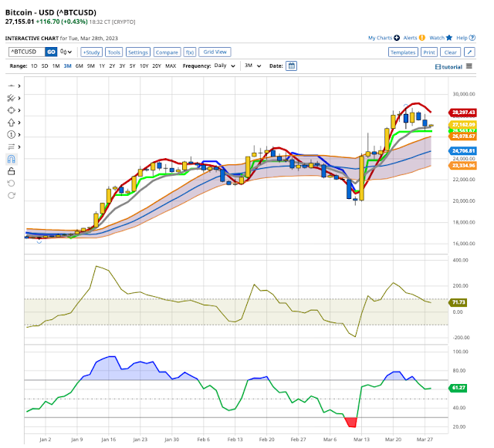Open the Frequency Daily dropdown

coord(225,66)
